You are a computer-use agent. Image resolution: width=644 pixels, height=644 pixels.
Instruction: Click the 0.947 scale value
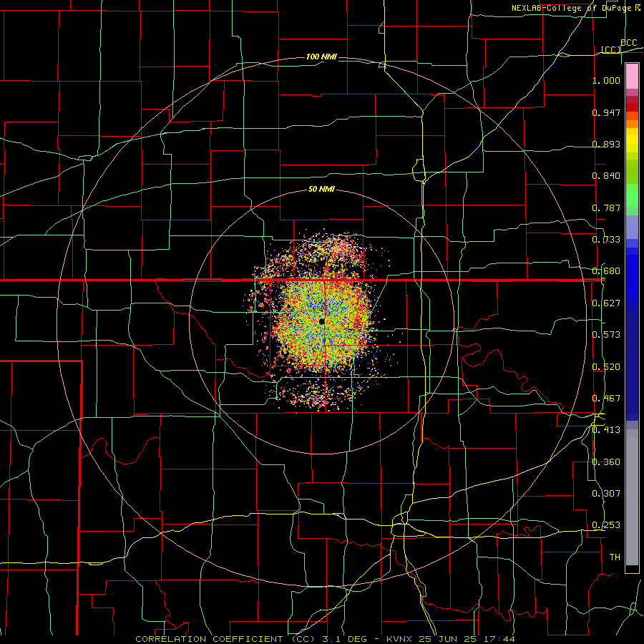(x=606, y=112)
